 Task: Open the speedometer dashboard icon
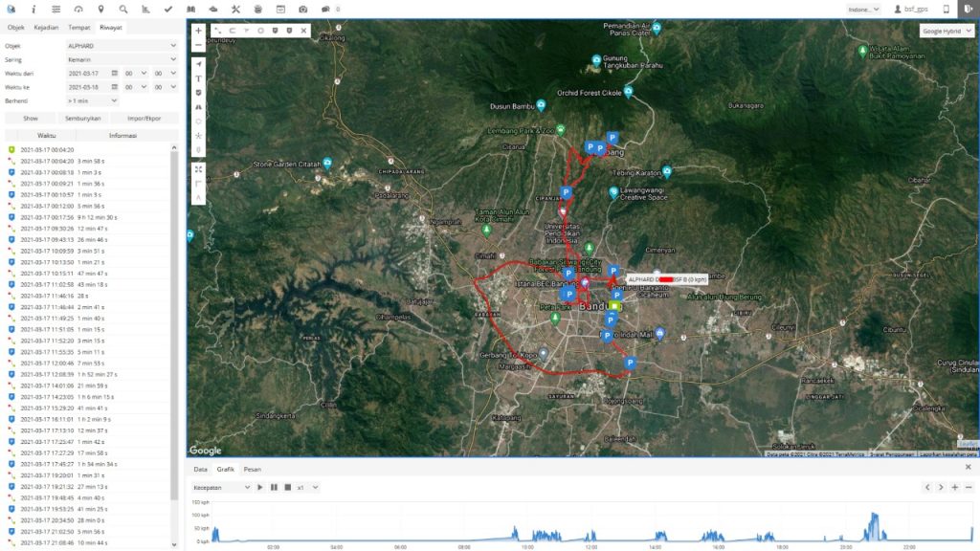click(78, 9)
